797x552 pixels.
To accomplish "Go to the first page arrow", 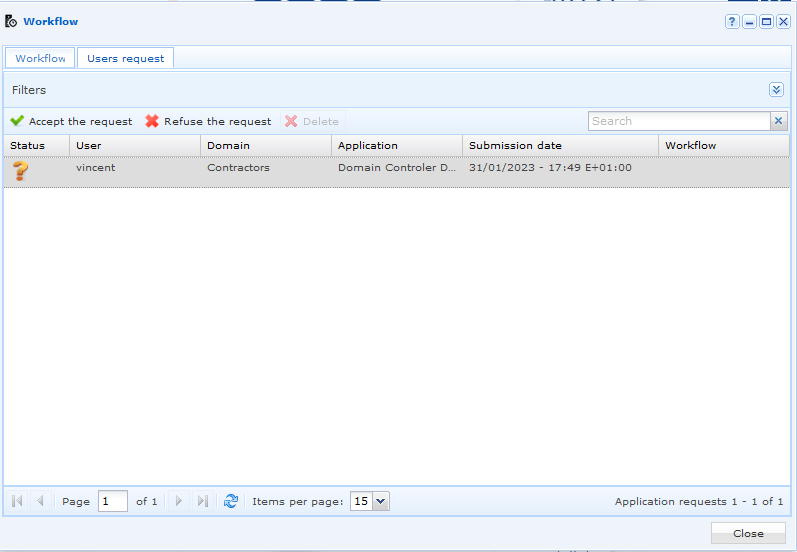I will [x=17, y=501].
